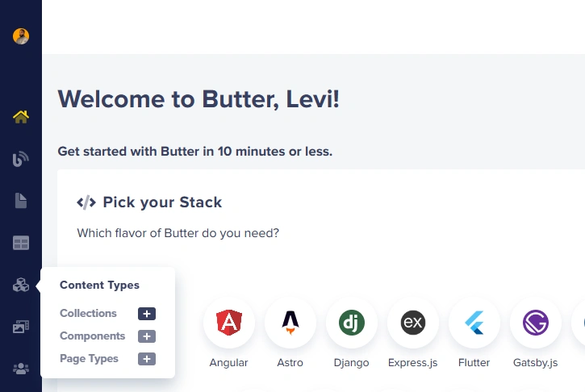Image resolution: width=585 pixels, height=392 pixels.
Task: Select the Flutter stack logo
Action: [x=474, y=323]
